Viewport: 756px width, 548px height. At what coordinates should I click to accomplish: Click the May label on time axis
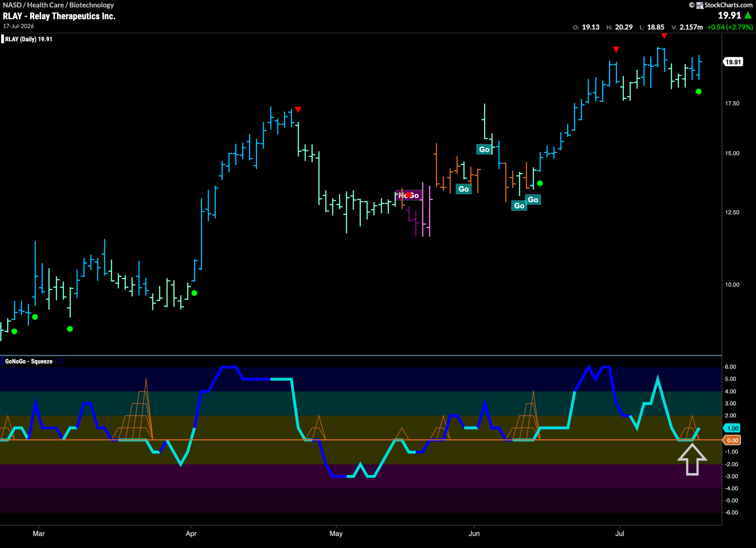point(336,533)
